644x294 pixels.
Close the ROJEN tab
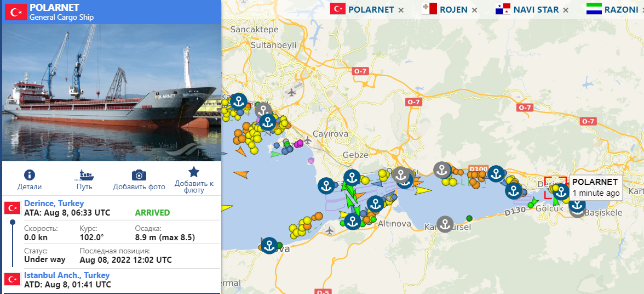click(474, 10)
